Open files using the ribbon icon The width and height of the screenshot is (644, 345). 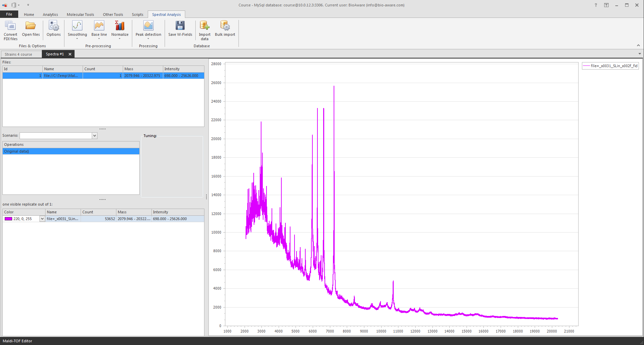point(31,29)
